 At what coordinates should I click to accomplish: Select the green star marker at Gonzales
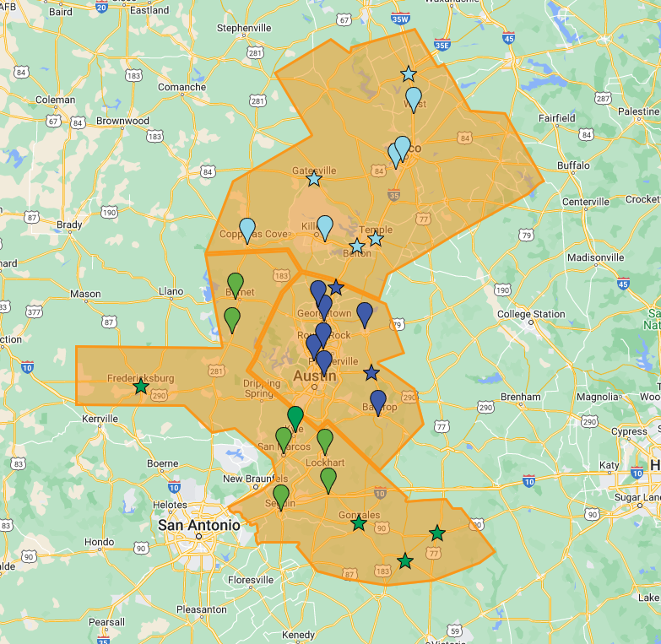tap(359, 523)
